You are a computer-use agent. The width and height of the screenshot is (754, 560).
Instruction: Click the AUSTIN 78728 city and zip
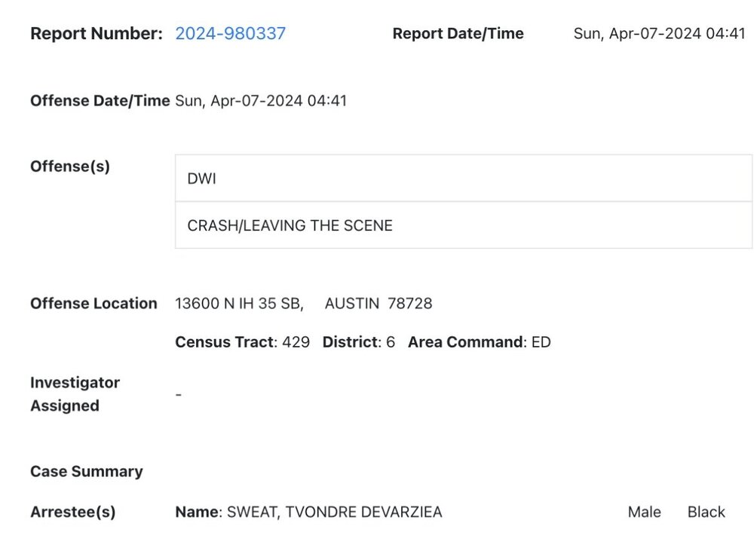point(379,303)
